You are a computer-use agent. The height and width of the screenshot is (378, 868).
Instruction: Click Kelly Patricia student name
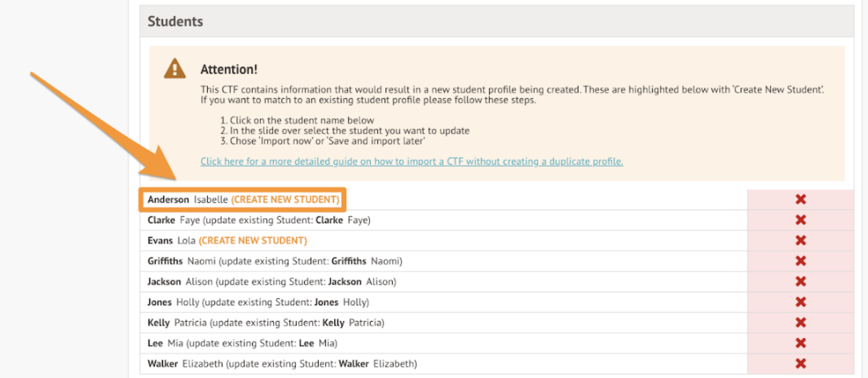pyautogui.click(x=266, y=322)
